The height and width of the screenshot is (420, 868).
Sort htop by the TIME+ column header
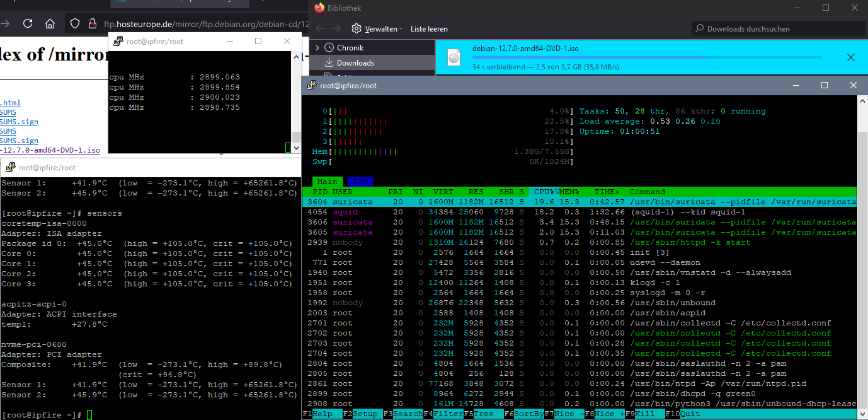[x=607, y=192]
